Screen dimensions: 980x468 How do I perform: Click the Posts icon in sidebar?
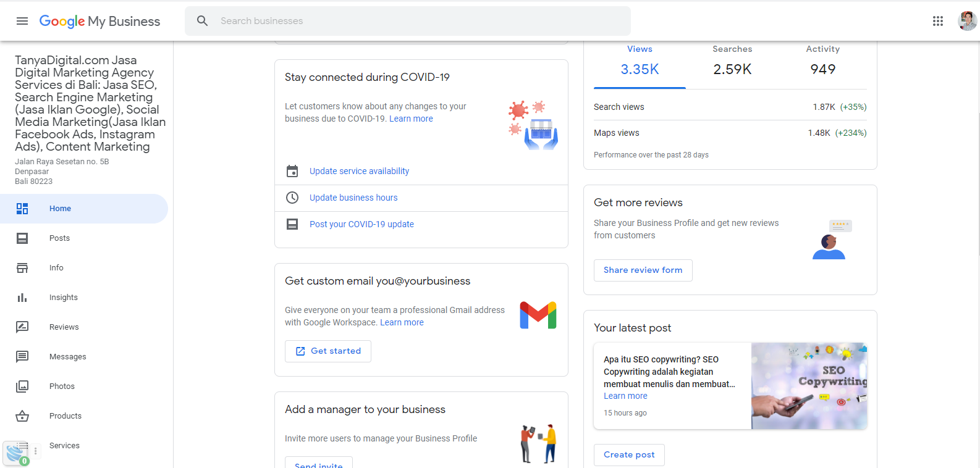tap(22, 238)
